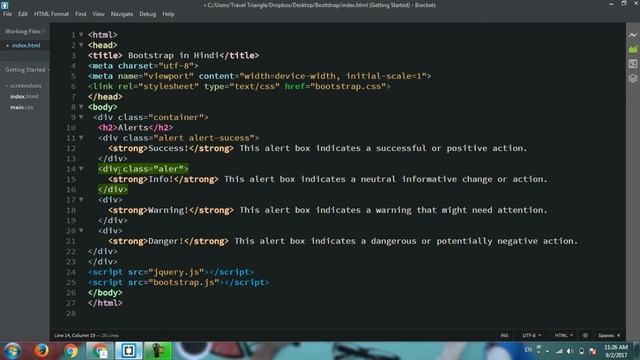Show hidden system tray icons
Screen dimensions: 640x360
547,351
